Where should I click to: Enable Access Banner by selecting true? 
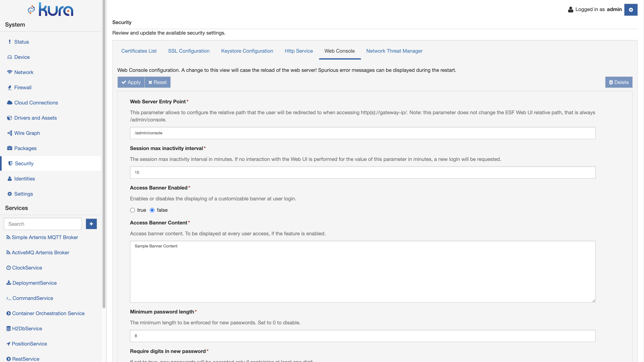[x=132, y=210]
